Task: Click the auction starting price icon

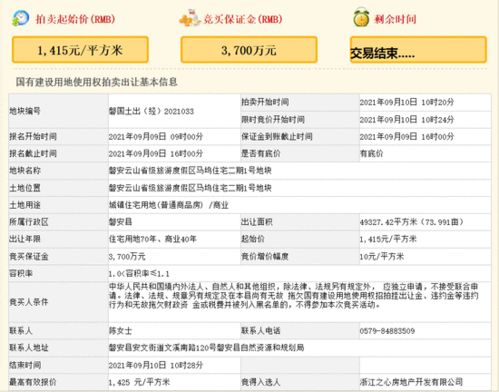Action: (x=20, y=18)
